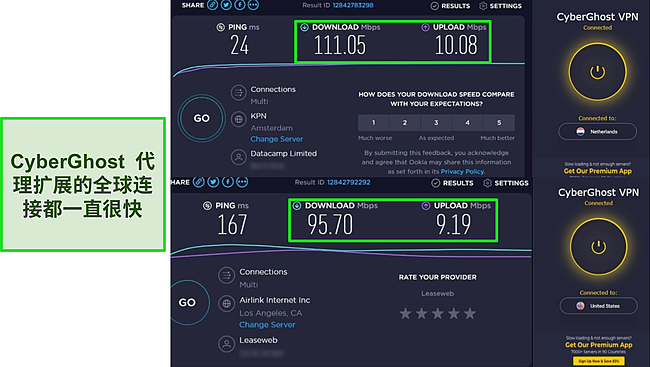This screenshot has width=650, height=367.
Task: Click yellow Sign Up Now button
Action: [x=599, y=361]
